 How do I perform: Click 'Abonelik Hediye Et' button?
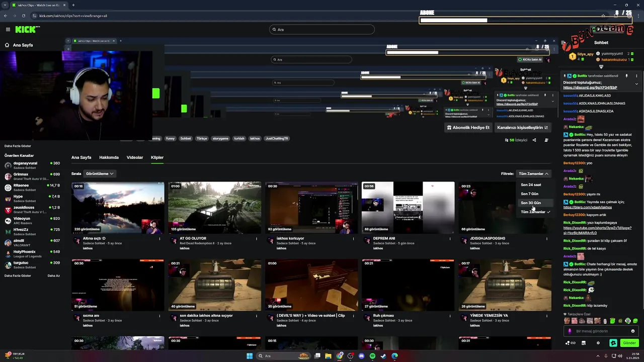pos(468,128)
